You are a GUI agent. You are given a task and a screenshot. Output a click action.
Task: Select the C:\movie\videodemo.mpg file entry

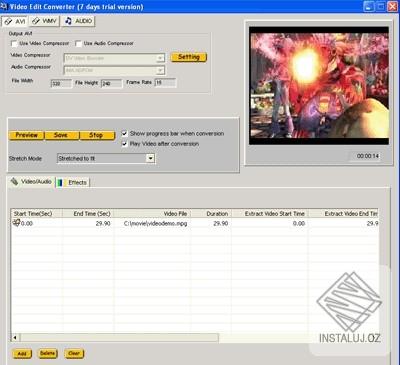(x=155, y=223)
